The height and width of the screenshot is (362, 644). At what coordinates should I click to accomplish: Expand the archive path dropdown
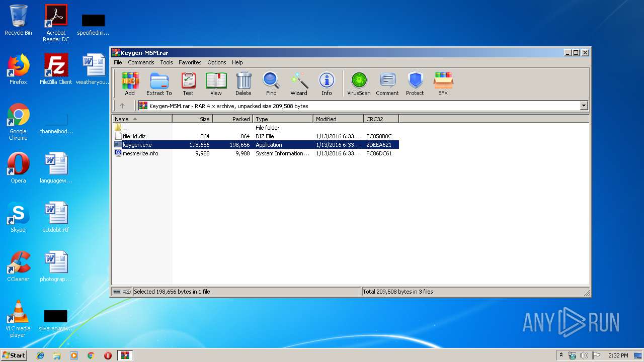tap(584, 106)
